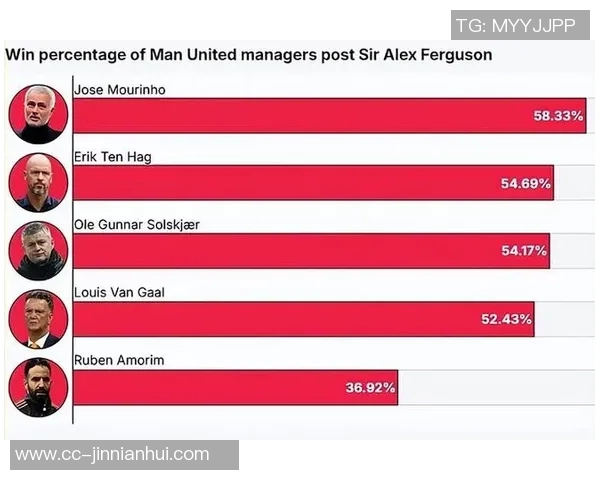
Task: Open the www.cc-jinnianhui.com watermark link
Action: pos(113,455)
